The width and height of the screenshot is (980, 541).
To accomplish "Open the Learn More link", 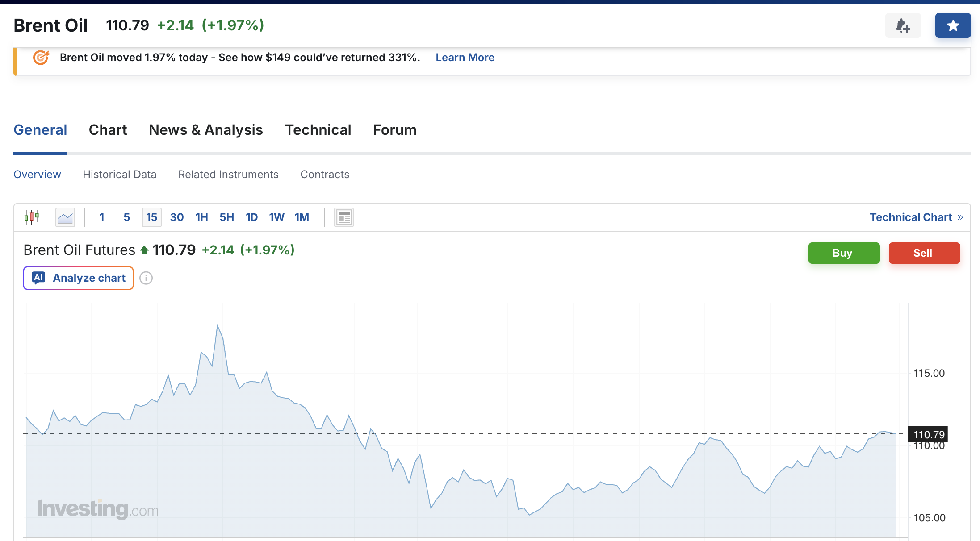I will tap(465, 58).
